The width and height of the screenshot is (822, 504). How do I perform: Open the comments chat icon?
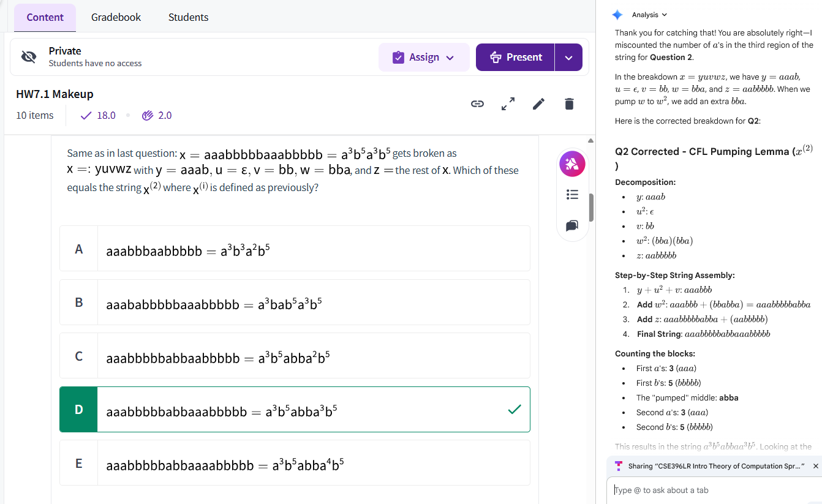(572, 226)
